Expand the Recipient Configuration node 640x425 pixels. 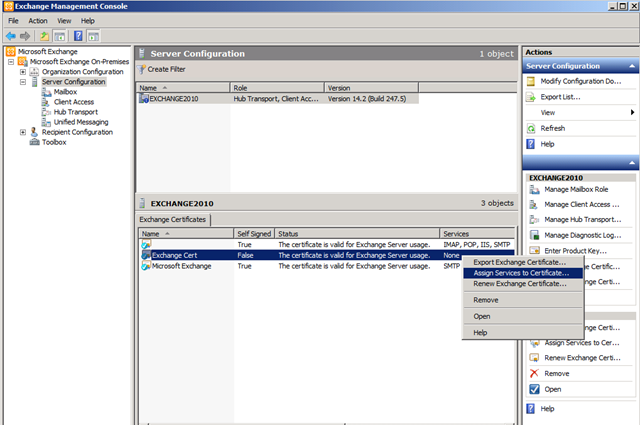[23, 132]
